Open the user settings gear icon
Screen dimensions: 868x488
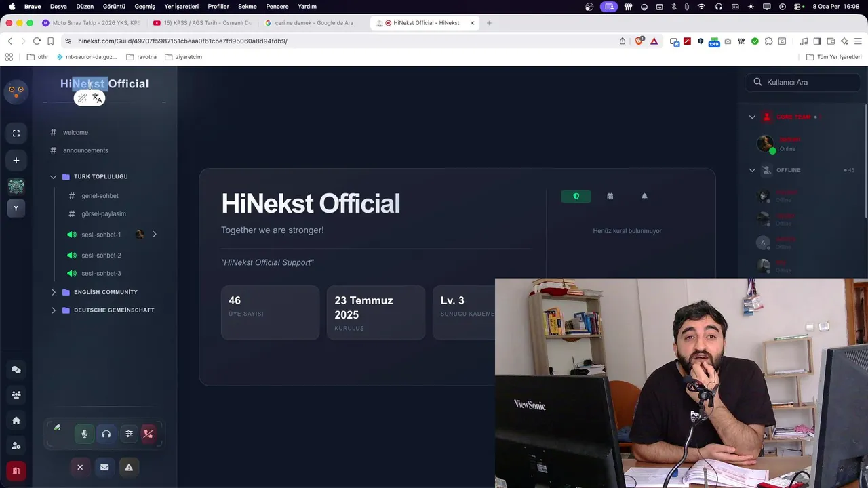[x=16, y=445]
